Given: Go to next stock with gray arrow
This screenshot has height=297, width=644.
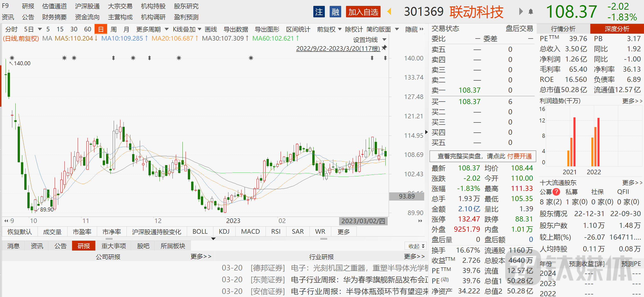Looking at the screenshot, I should (521, 11).
